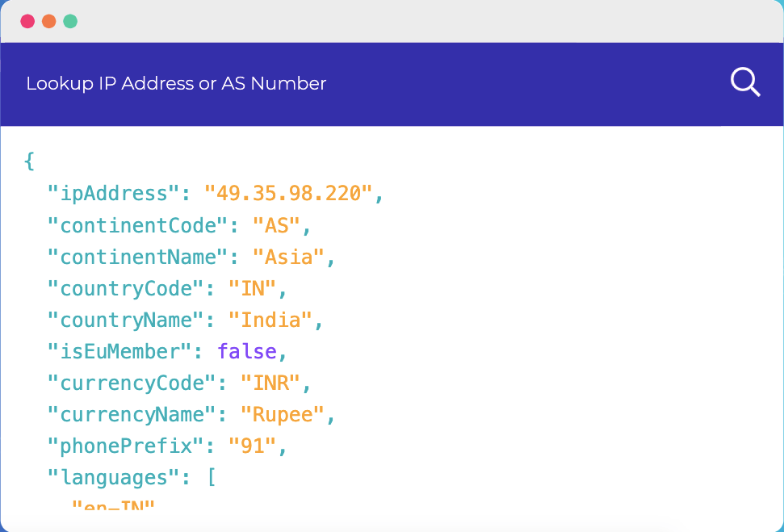Select the IP address value 49.35.98.220

(289, 194)
